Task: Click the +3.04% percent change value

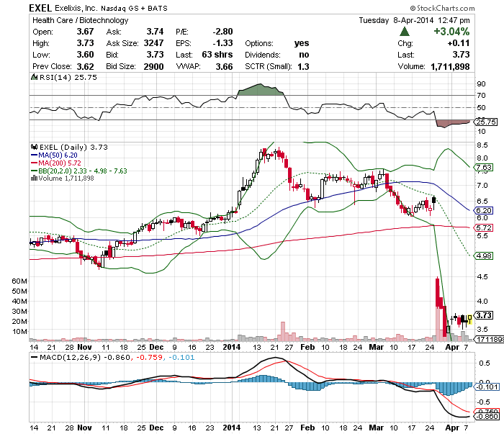Action: tap(451, 32)
